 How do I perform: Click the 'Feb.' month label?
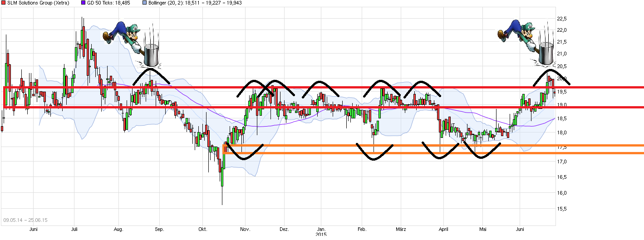coord(362,230)
